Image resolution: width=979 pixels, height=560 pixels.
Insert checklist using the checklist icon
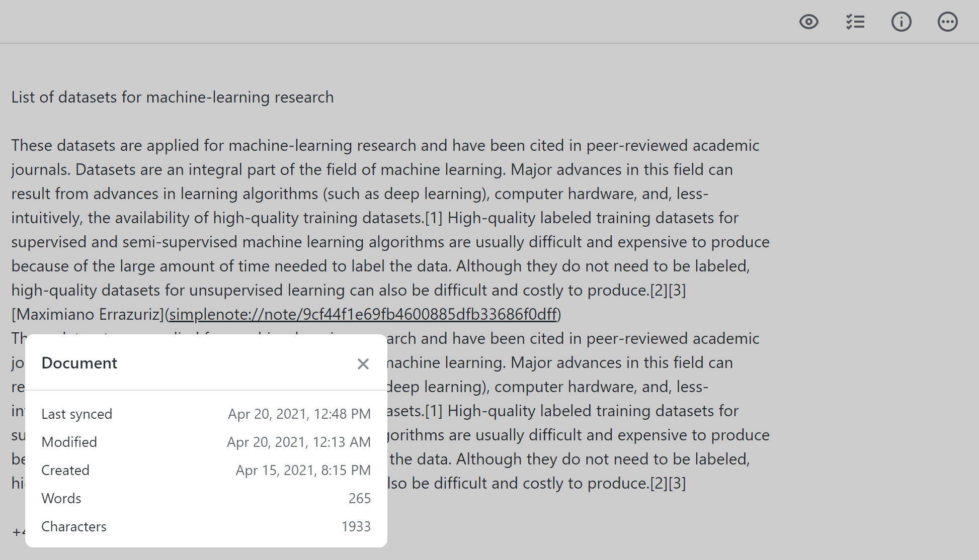tap(855, 22)
